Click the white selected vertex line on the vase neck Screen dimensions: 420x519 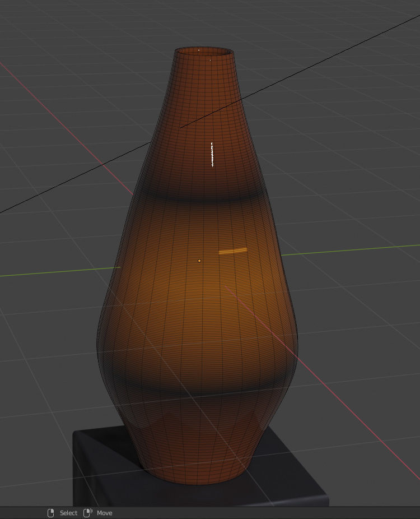(x=212, y=155)
